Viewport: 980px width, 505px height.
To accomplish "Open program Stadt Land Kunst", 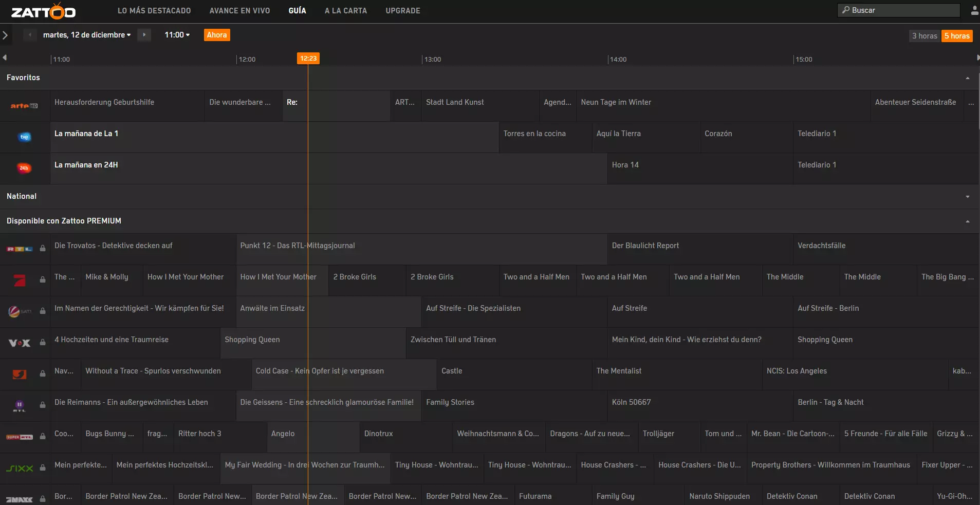I will [480, 106].
